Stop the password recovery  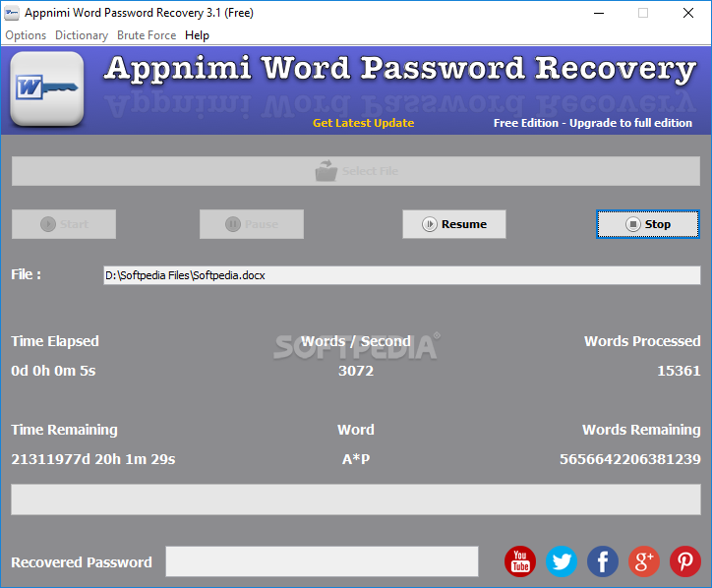point(648,224)
